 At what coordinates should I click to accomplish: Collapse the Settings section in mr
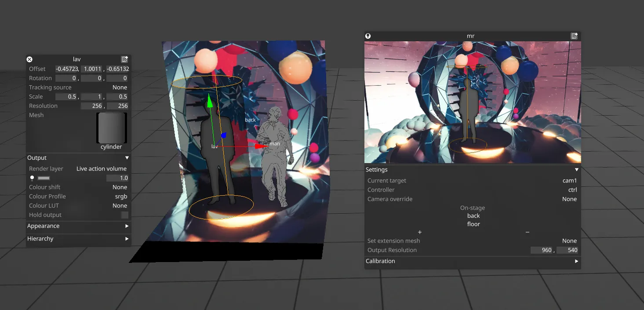click(x=576, y=170)
